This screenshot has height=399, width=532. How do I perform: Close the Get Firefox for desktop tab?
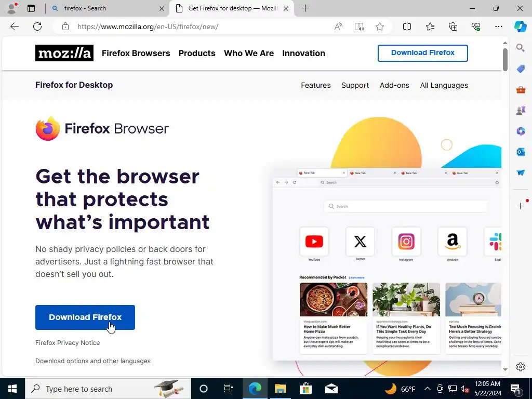286,8
